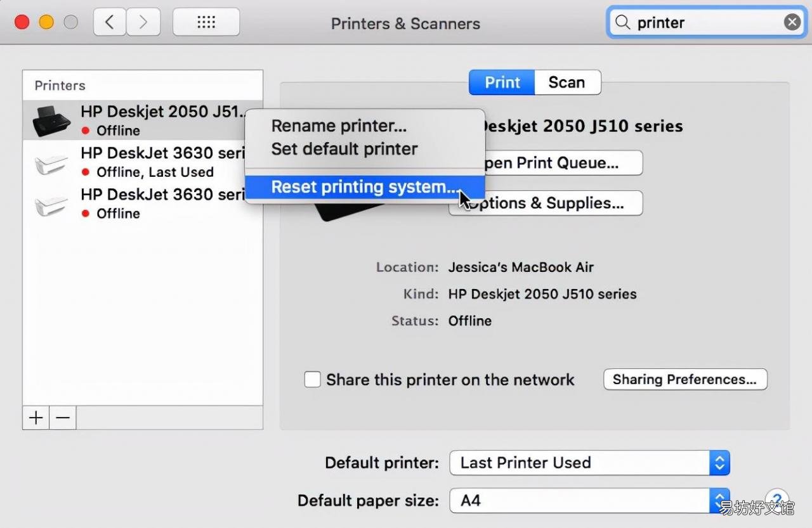
Task: Remove selected printer with the minus button
Action: (x=62, y=418)
